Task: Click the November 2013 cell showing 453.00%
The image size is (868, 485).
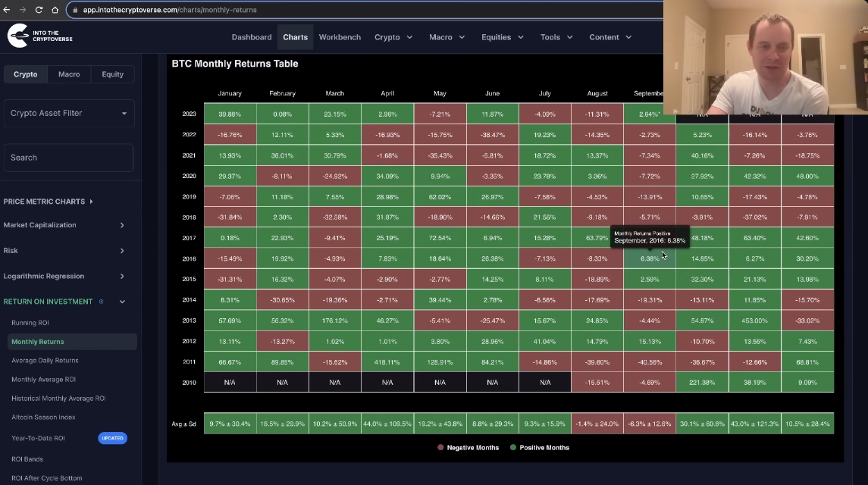Action: 755,321
